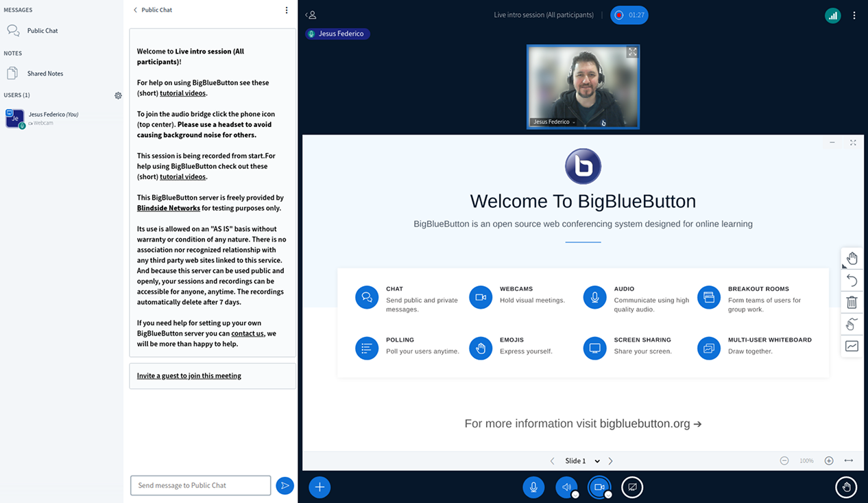Open users list settings gear
Image resolution: width=868 pixels, height=503 pixels.
(x=118, y=95)
